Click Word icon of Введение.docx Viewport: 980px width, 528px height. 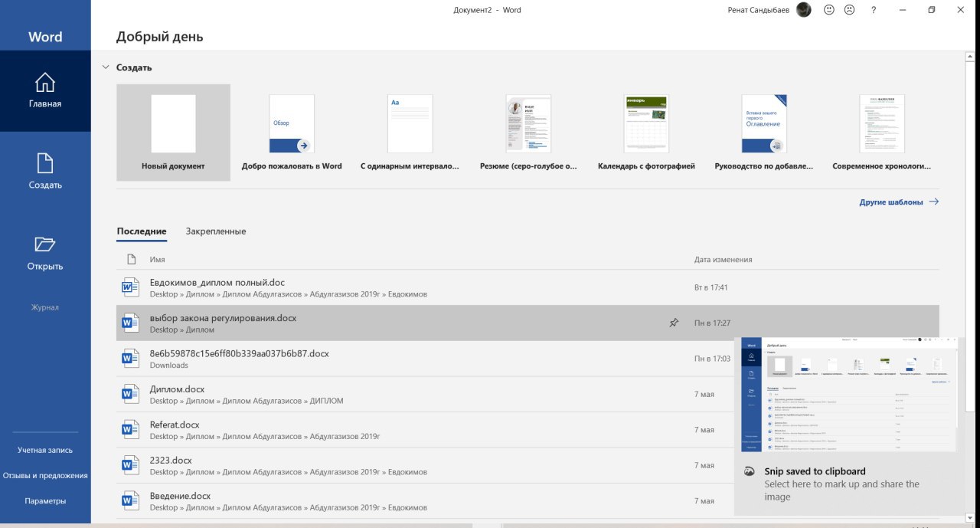131,500
